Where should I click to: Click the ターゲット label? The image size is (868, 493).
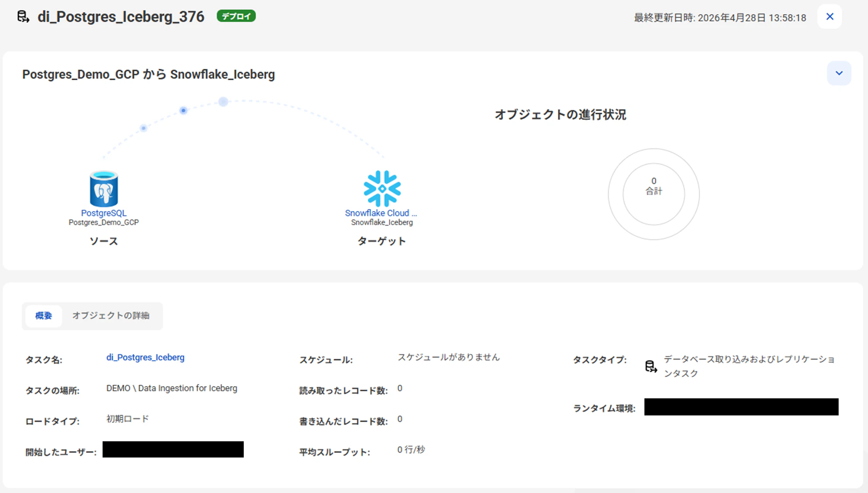382,241
